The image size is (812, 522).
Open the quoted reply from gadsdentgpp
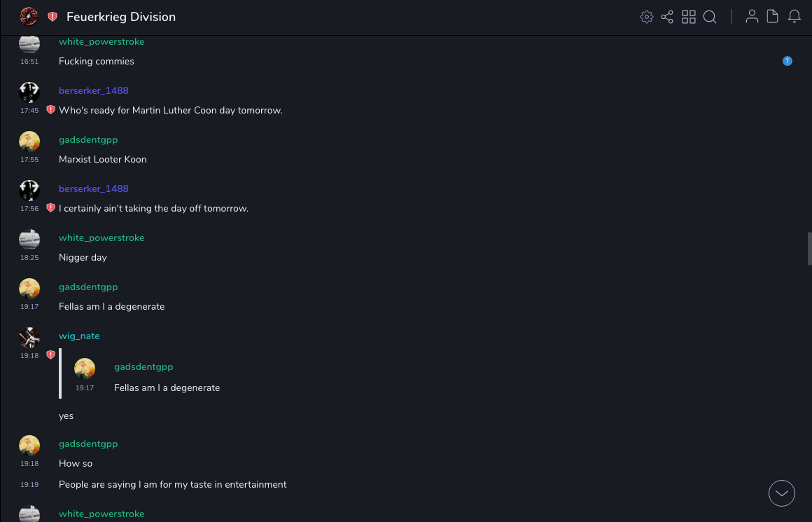click(167, 387)
